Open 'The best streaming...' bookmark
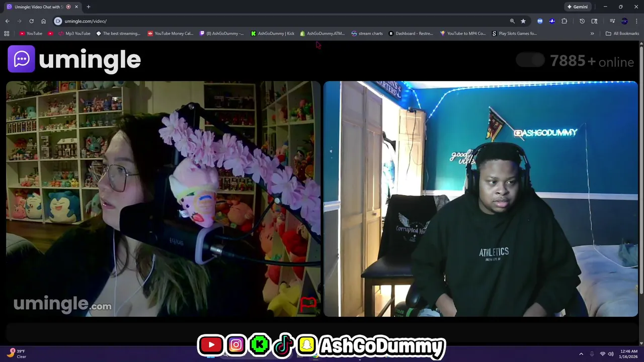644x362 pixels. 118,34
